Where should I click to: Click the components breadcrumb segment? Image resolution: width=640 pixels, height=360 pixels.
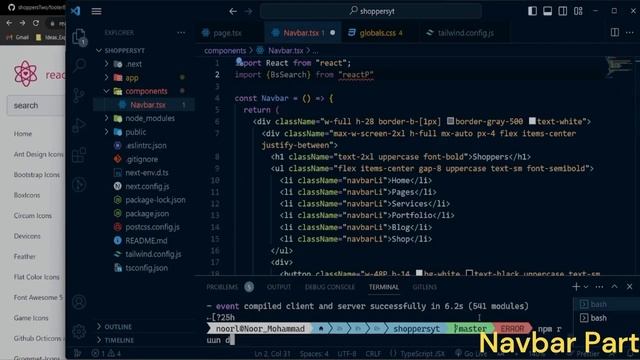tap(225, 51)
